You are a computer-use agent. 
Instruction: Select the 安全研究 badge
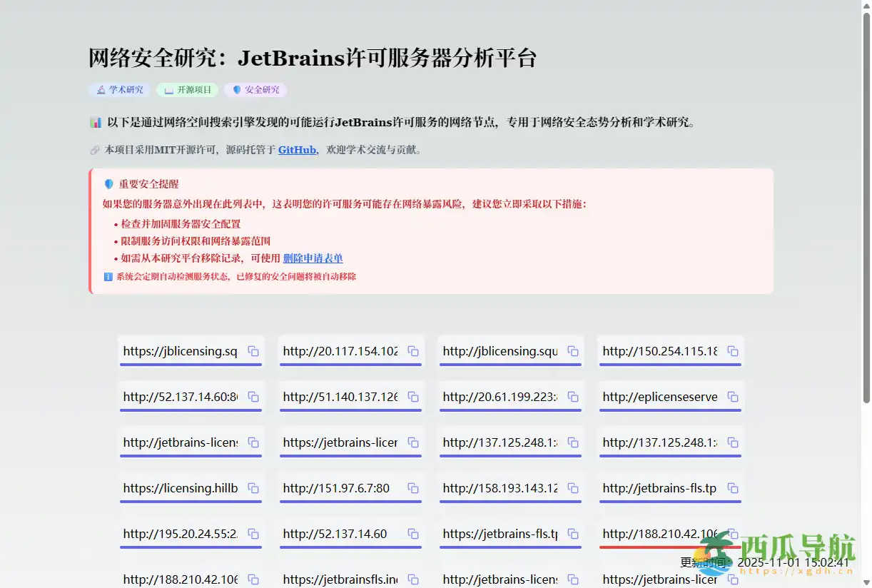click(255, 89)
